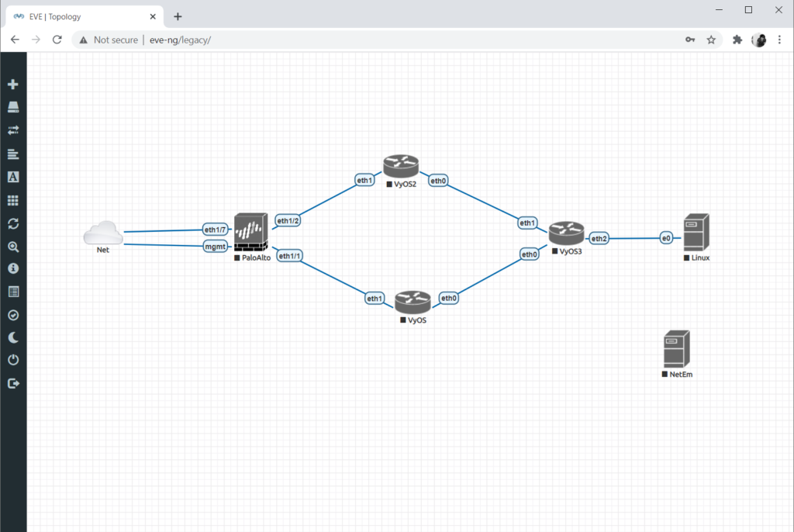Open the Networks list icon
Image resolution: width=794 pixels, height=532 pixels.
point(13,130)
